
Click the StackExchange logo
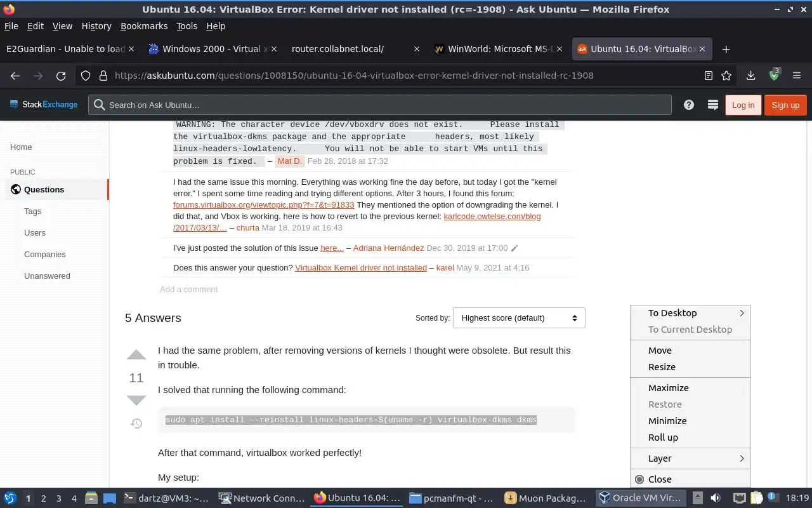pyautogui.click(x=44, y=105)
